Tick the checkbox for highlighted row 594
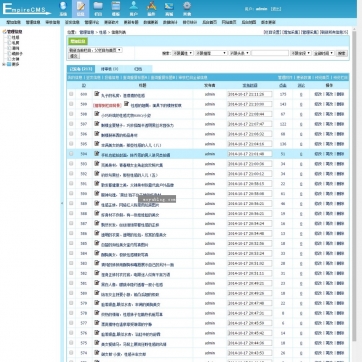 (x=71, y=154)
